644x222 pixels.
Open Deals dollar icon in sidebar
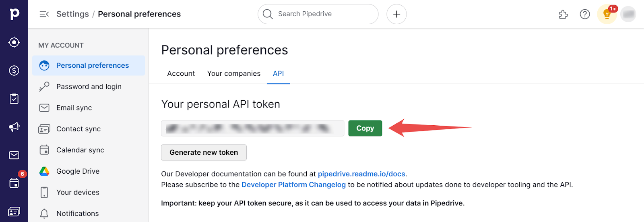[14, 71]
